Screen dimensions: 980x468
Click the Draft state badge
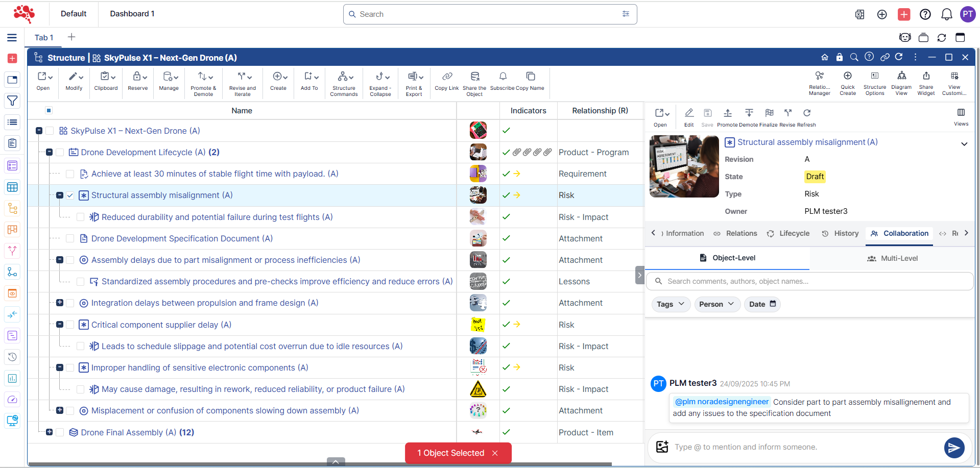click(x=815, y=177)
